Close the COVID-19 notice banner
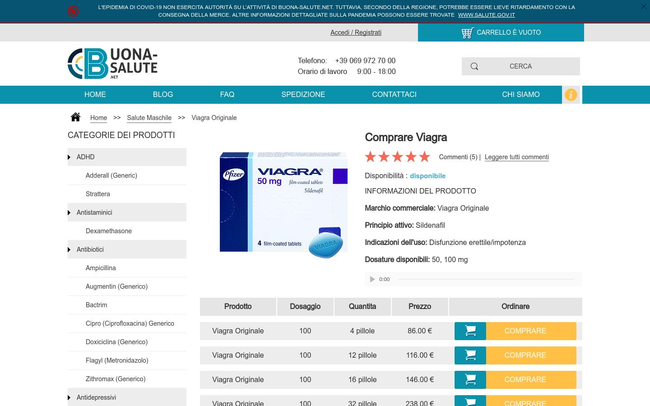650x406 pixels. tap(643, 6)
